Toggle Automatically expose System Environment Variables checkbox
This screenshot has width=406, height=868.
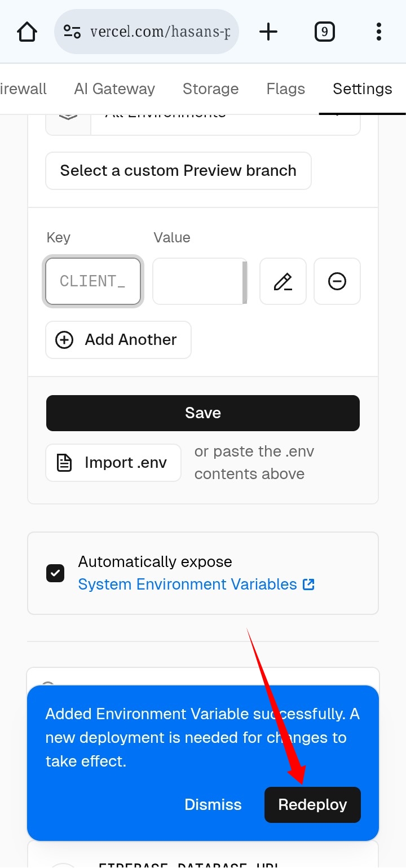tap(55, 573)
